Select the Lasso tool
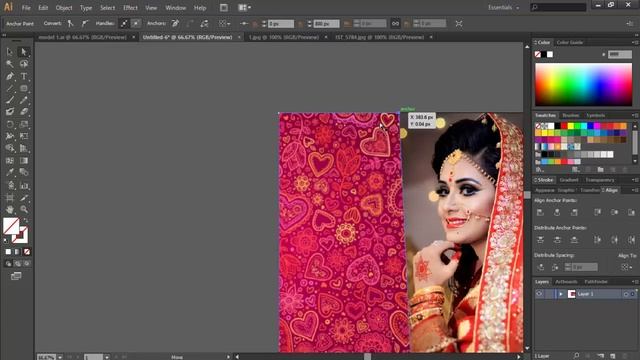The width and height of the screenshot is (640, 360). pos(24,64)
